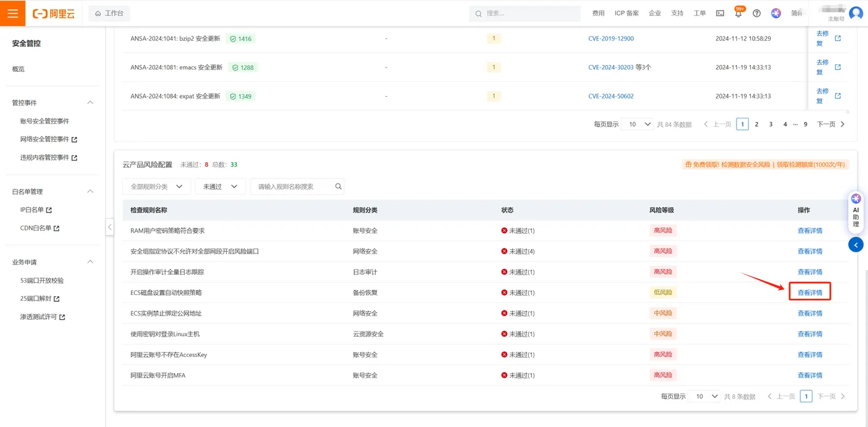Viewport: 868px width, 427px height.
Task: Click 去修复 external icon for bzip2 row
Action: pos(838,38)
